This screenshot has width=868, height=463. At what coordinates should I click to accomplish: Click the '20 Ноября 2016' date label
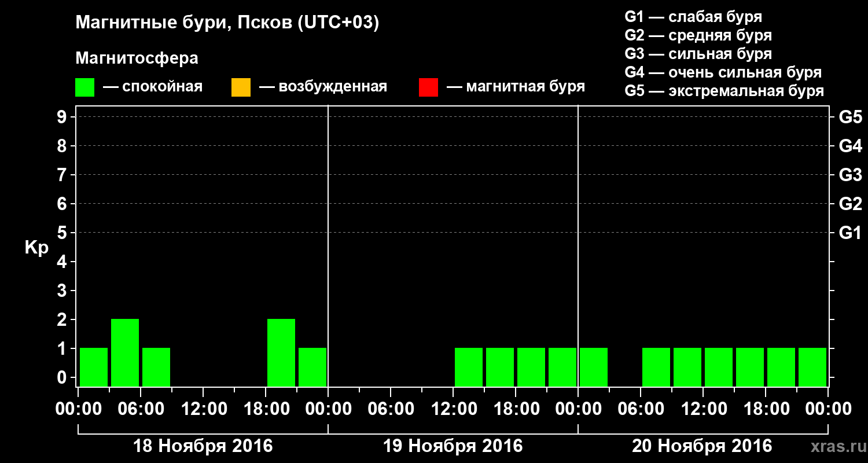coord(702,446)
